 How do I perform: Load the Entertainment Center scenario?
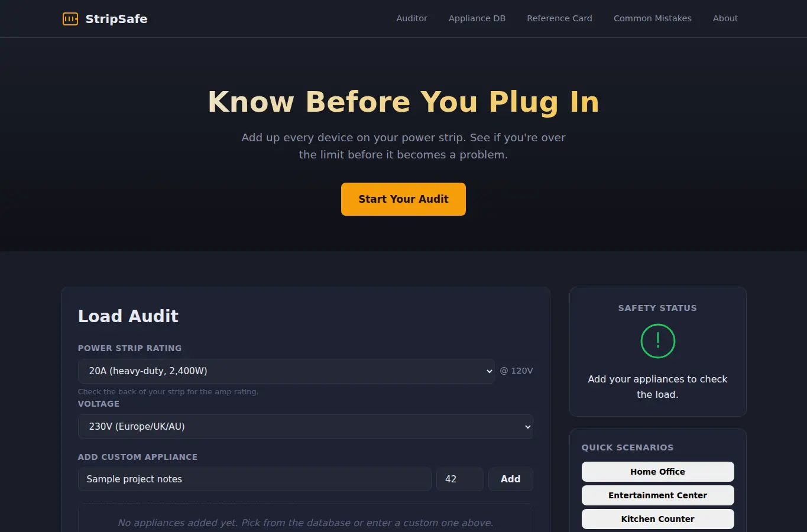(x=657, y=495)
